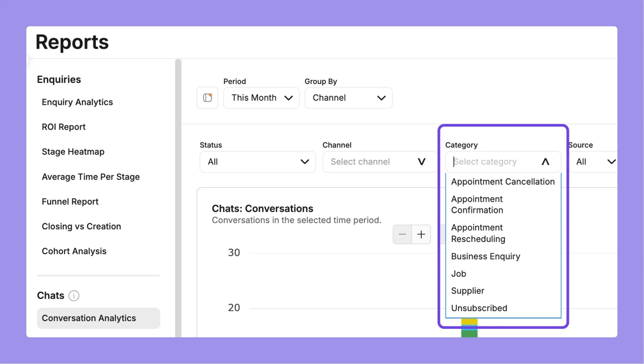644x364 pixels.
Task: Open the Select channel dropdown
Action: [380, 162]
